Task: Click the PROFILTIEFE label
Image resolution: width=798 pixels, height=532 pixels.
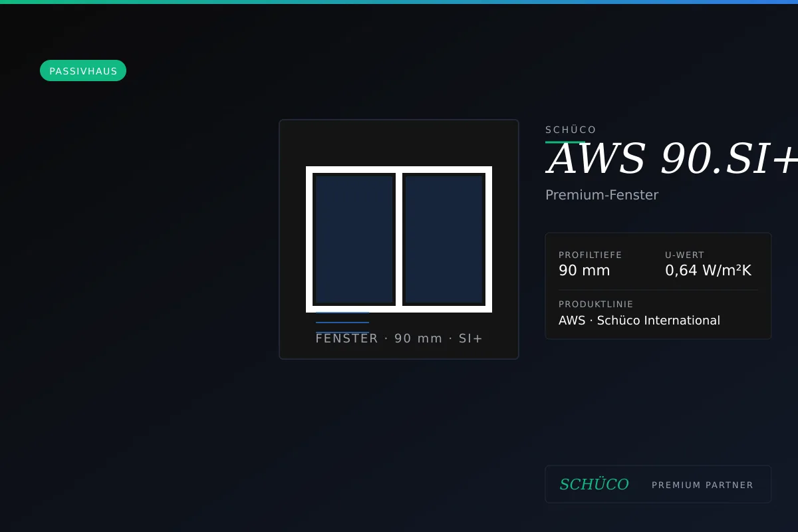Action: pyautogui.click(x=591, y=255)
